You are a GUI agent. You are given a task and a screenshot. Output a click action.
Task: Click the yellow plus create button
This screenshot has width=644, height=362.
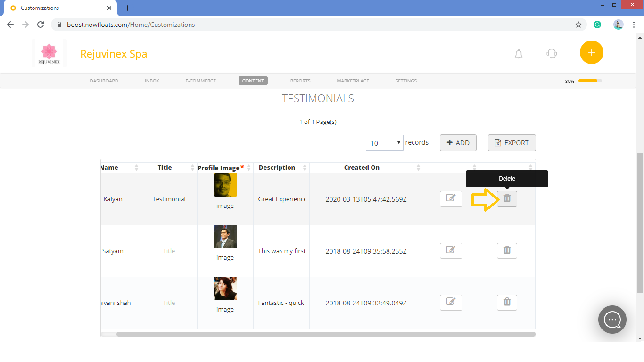pos(592,52)
